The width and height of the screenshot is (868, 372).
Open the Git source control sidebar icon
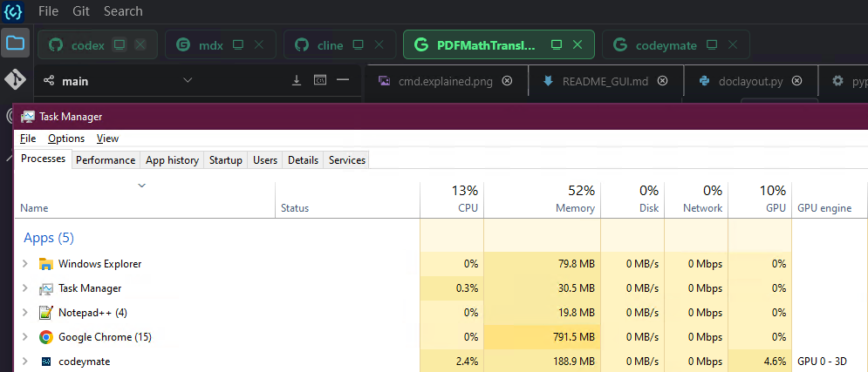click(x=15, y=80)
